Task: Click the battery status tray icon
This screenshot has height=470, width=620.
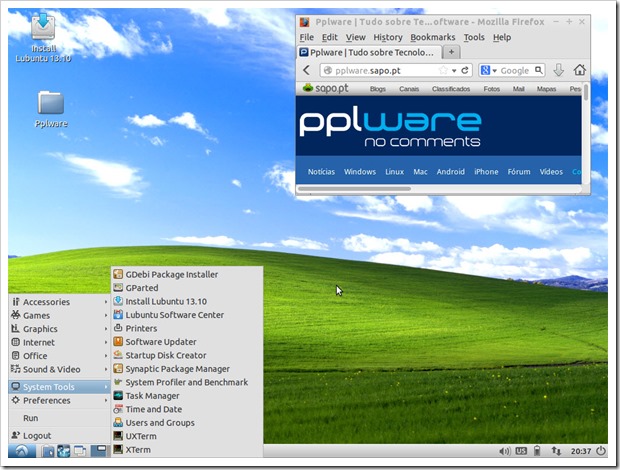Action: 537,451
